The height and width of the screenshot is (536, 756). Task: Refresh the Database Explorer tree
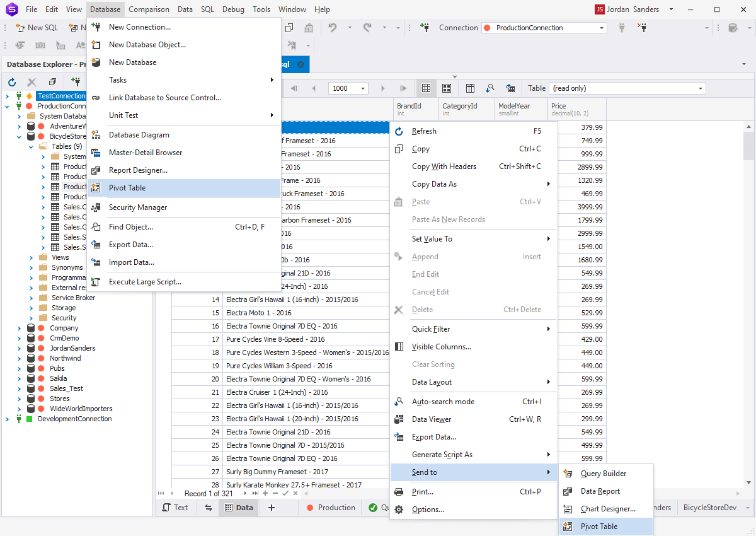12,82
